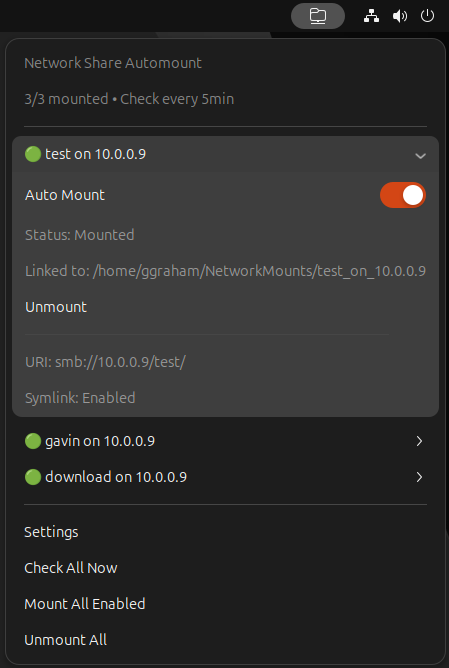The width and height of the screenshot is (449, 668).
Task: Open the Network Share Automount panel icon
Action: click(x=318, y=16)
